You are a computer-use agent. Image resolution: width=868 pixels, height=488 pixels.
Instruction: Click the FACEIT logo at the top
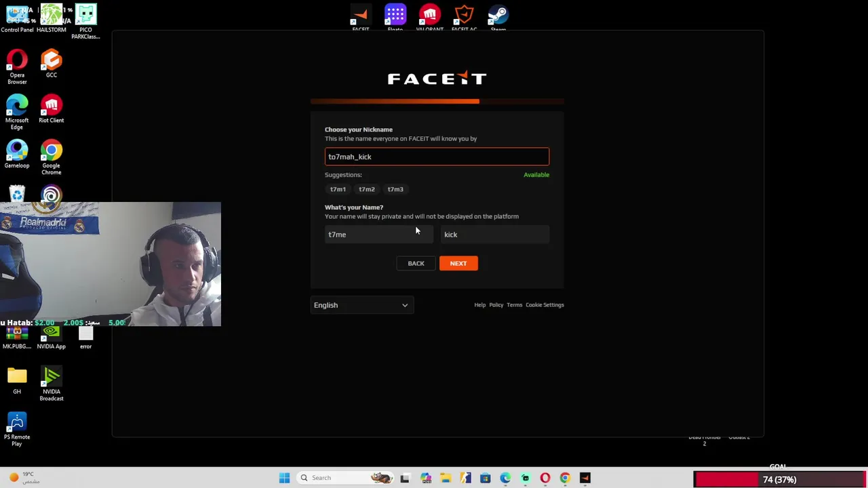click(437, 79)
